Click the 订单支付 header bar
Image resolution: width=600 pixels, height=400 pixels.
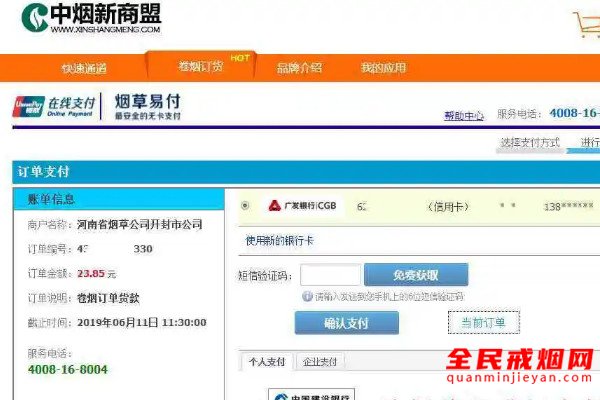point(306,172)
